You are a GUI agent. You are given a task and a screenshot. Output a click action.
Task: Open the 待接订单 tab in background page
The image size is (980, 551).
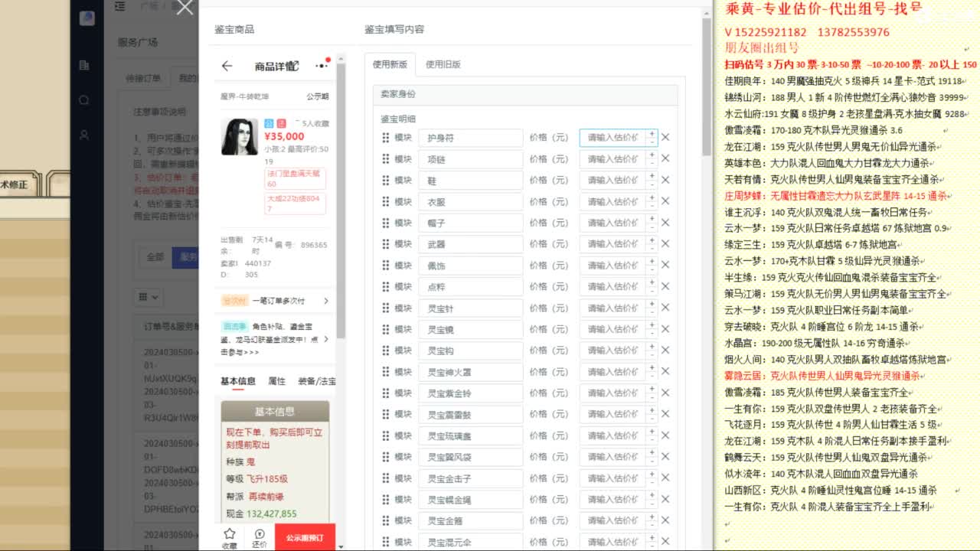pos(143,78)
